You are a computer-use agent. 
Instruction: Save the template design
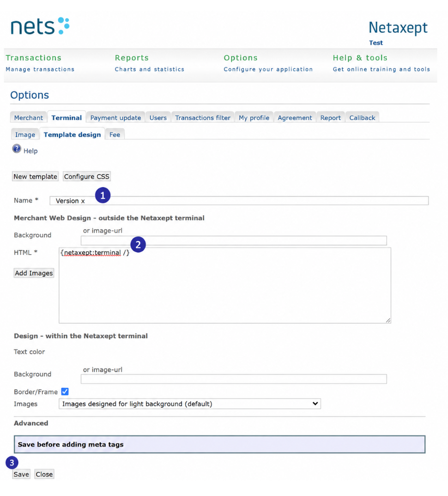21,474
